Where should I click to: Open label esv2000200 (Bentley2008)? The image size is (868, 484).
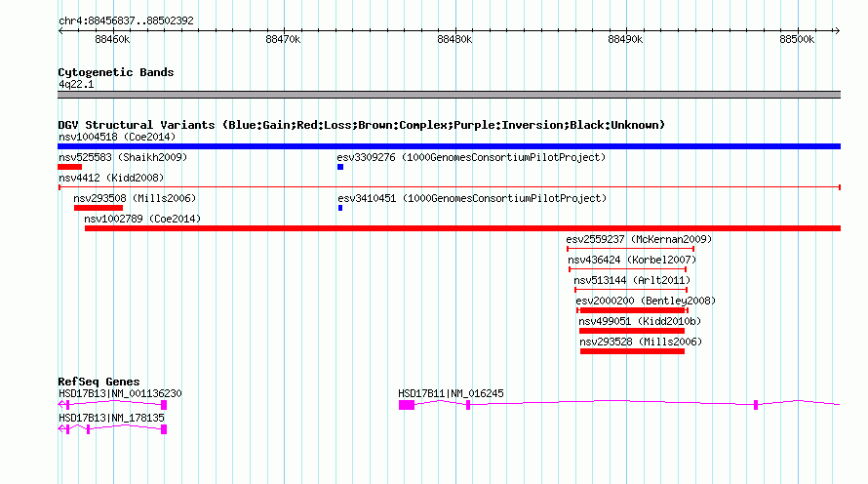tap(646, 301)
